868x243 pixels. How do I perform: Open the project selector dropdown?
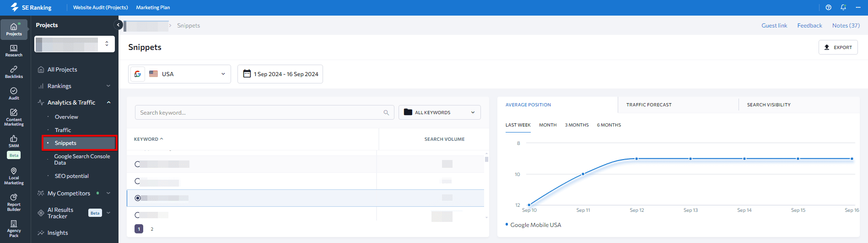75,44
